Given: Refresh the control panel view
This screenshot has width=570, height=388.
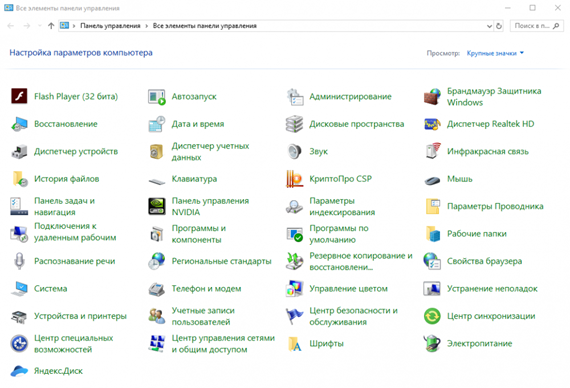Looking at the screenshot, I should pyautogui.click(x=499, y=26).
